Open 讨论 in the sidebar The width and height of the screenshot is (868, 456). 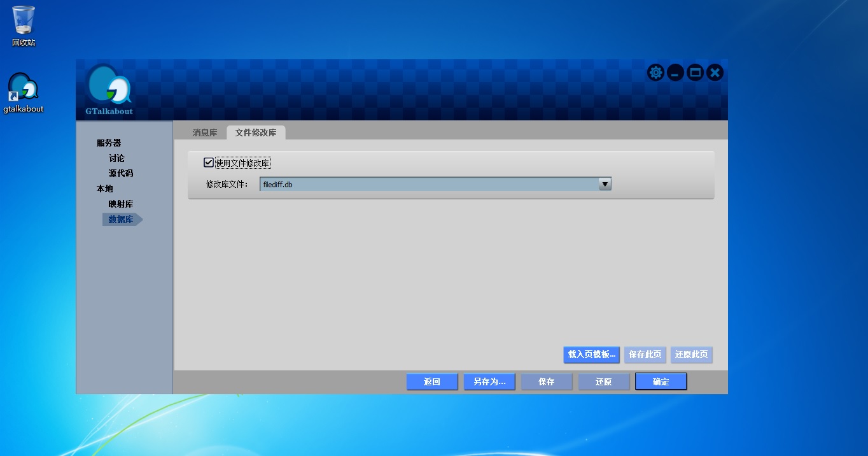[x=116, y=158]
